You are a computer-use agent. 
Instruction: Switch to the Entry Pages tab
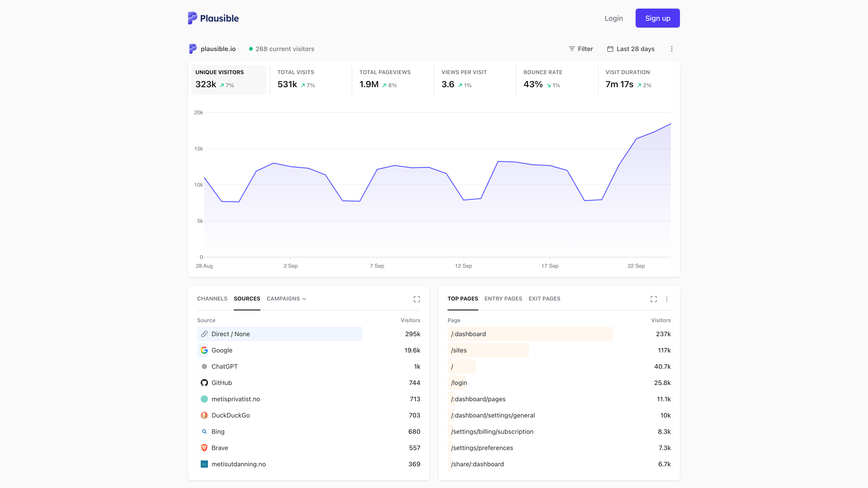pyautogui.click(x=503, y=299)
